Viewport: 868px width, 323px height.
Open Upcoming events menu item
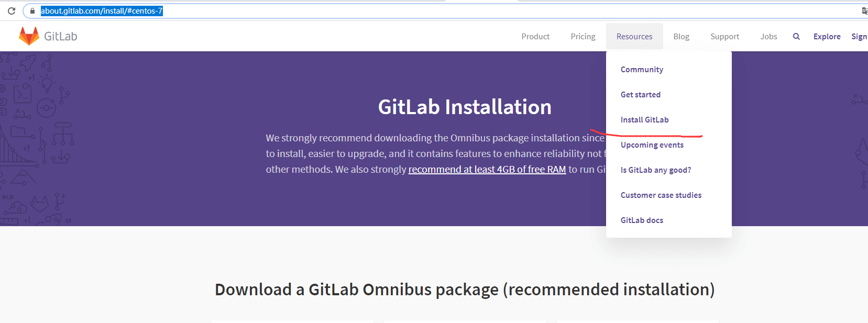tap(652, 145)
